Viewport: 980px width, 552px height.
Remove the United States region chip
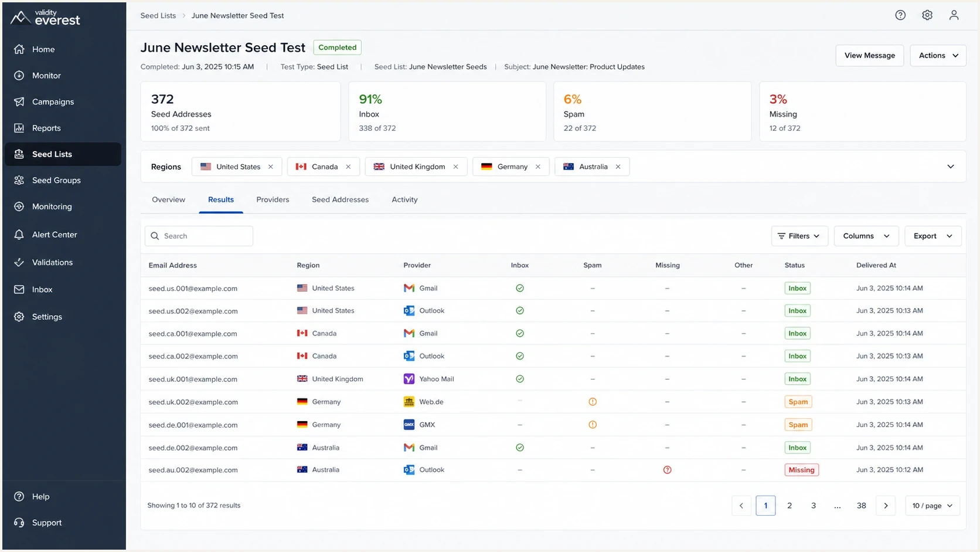(271, 167)
